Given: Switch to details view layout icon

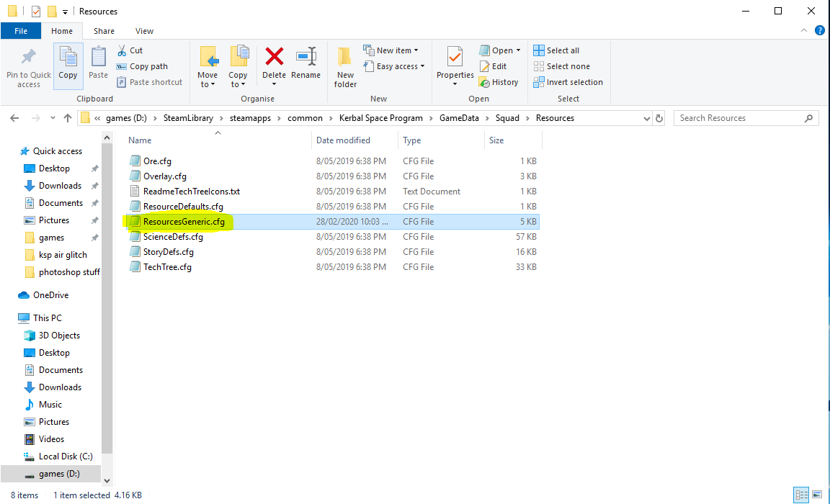Looking at the screenshot, I should point(801,495).
